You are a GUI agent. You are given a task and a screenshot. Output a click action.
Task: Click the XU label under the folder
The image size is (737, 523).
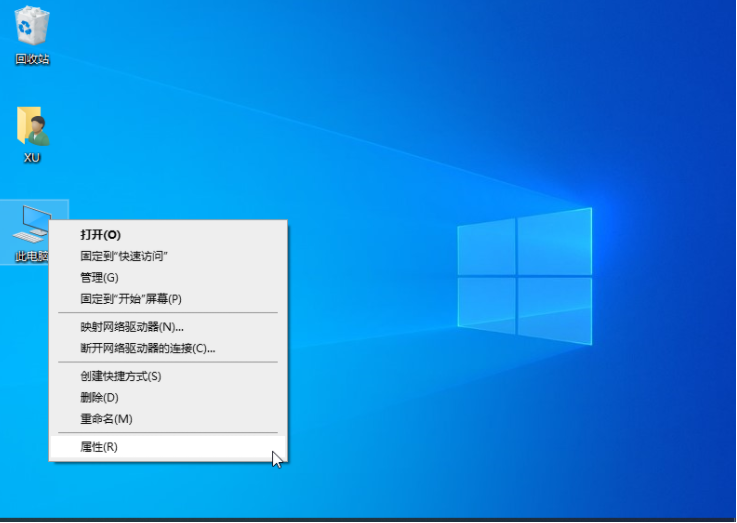tap(32, 158)
